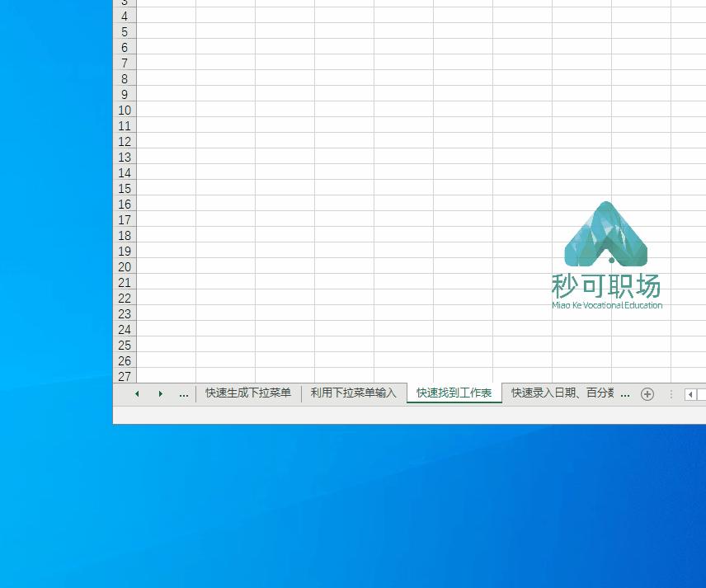Image resolution: width=706 pixels, height=588 pixels.
Task: Click the ellipsis before the sheet tabs
Action: (x=183, y=394)
